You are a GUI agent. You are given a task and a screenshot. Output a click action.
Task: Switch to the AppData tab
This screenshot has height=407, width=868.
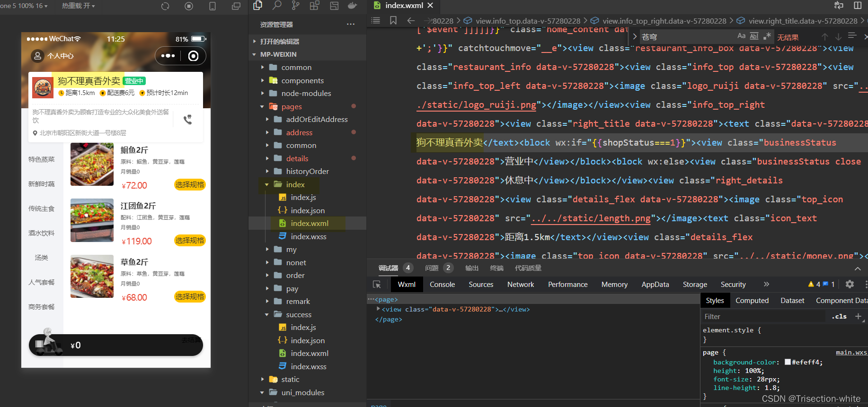pyautogui.click(x=655, y=285)
